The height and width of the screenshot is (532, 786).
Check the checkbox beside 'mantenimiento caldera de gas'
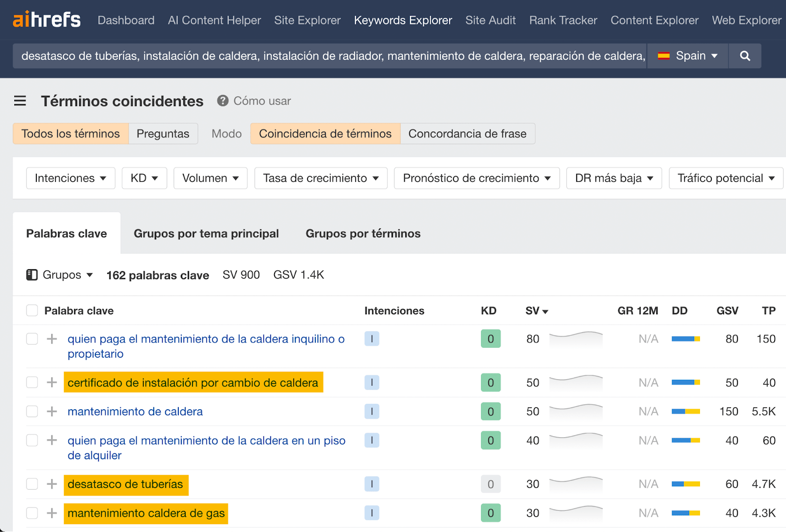coord(31,513)
